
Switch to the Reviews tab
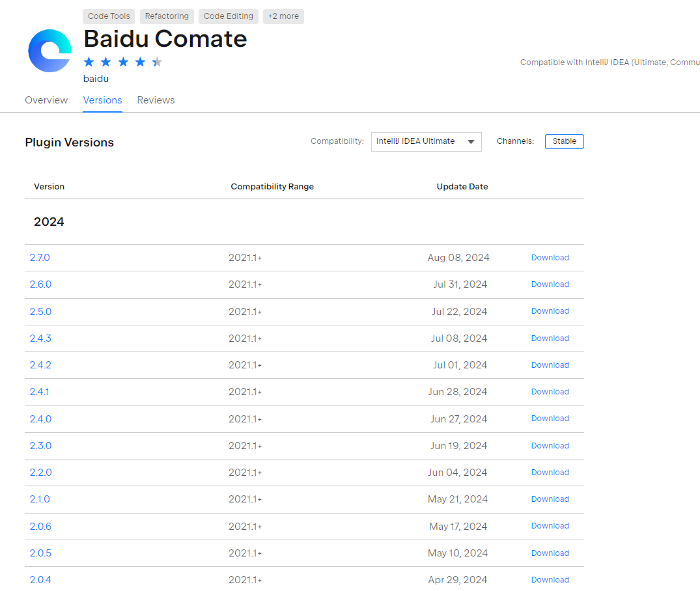tap(156, 100)
